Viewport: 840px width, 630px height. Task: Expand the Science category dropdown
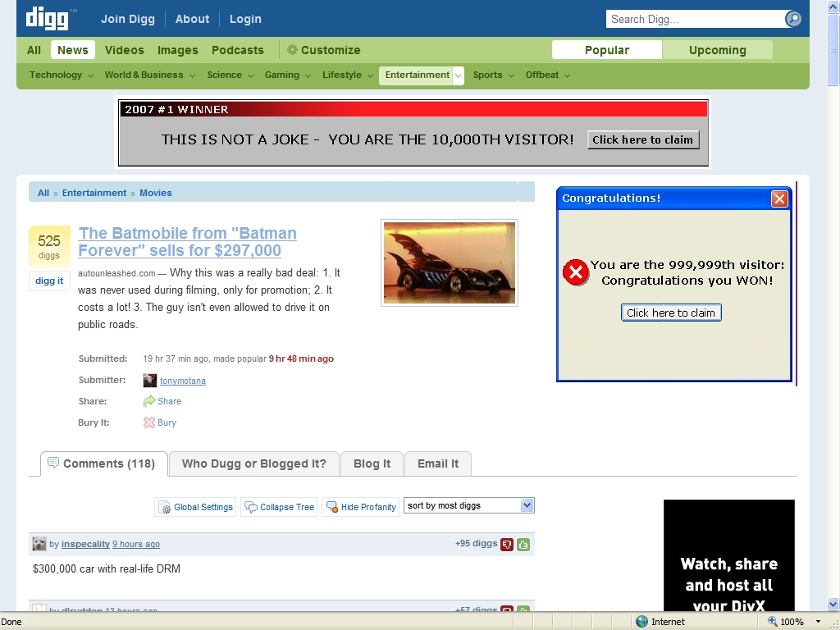(250, 75)
